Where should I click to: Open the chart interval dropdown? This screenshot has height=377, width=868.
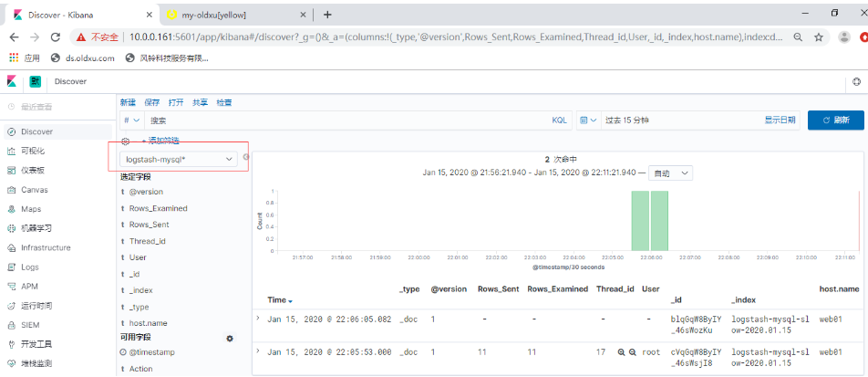coord(672,173)
